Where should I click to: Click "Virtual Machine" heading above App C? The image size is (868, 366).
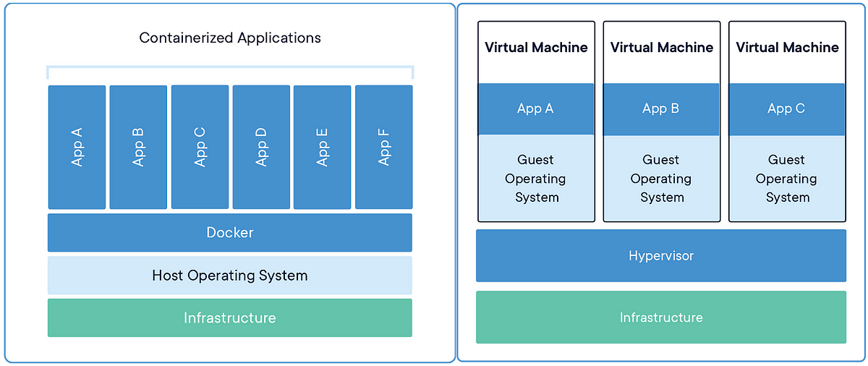787,48
